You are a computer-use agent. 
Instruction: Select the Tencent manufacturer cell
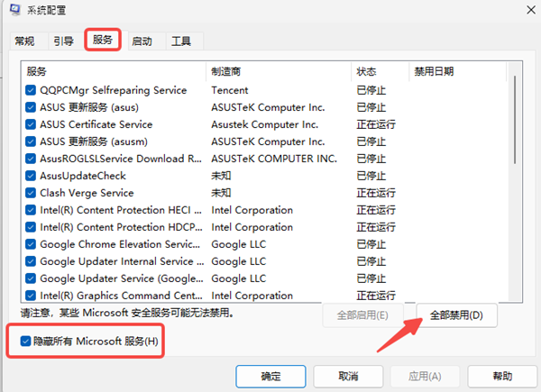[230, 90]
